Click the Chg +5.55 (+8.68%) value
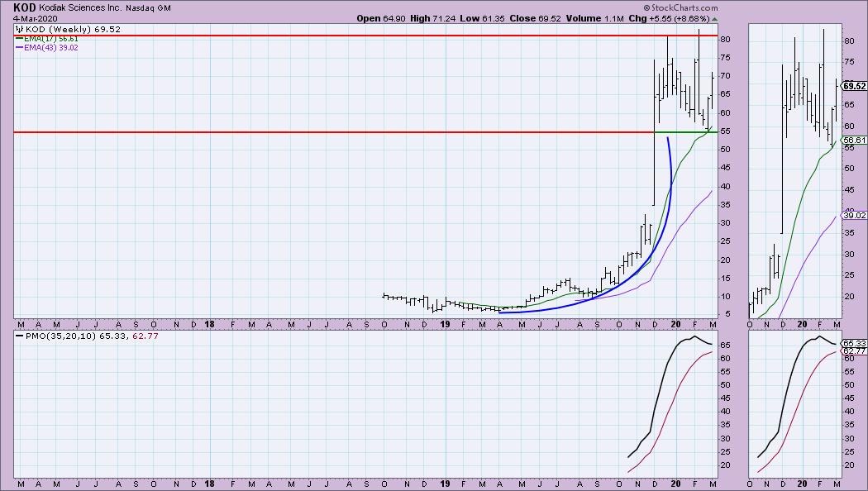 [x=669, y=18]
